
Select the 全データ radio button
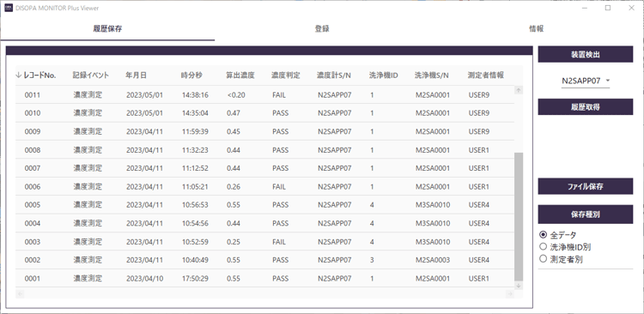(x=544, y=235)
